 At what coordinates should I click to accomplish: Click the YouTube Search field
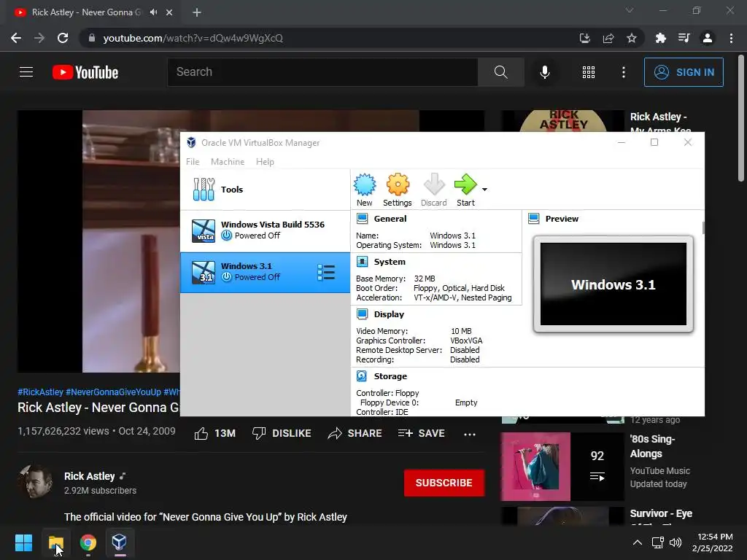(x=322, y=72)
